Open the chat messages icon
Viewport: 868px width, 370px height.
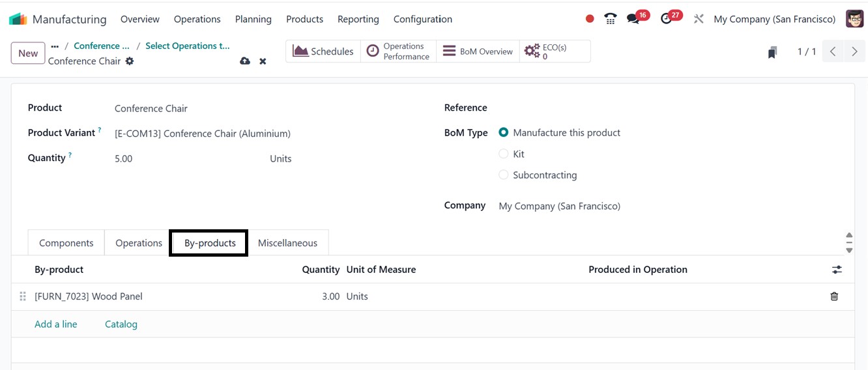[633, 19]
